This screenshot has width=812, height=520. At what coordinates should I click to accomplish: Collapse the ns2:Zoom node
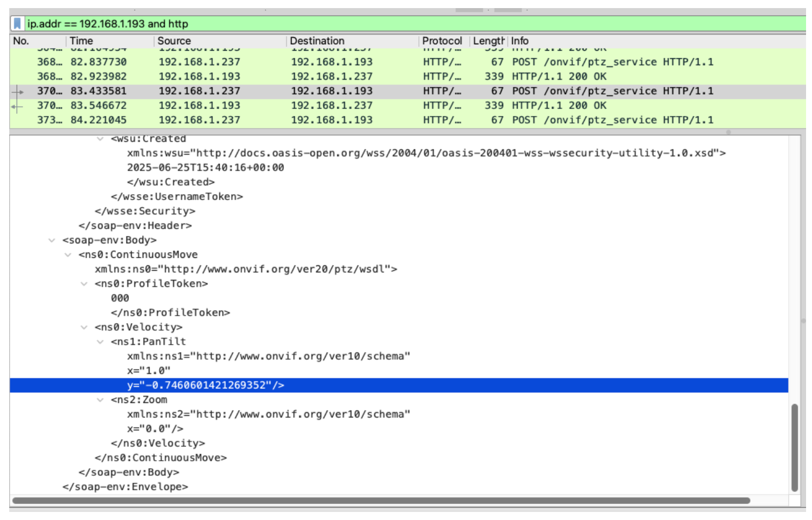(x=100, y=400)
